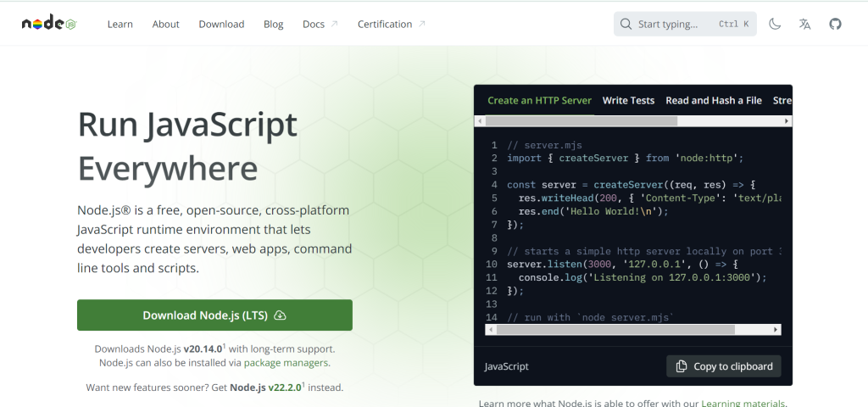Click the '// run with node server.mjs' comment
Image resolution: width=868 pixels, height=407 pixels.
coord(590,317)
